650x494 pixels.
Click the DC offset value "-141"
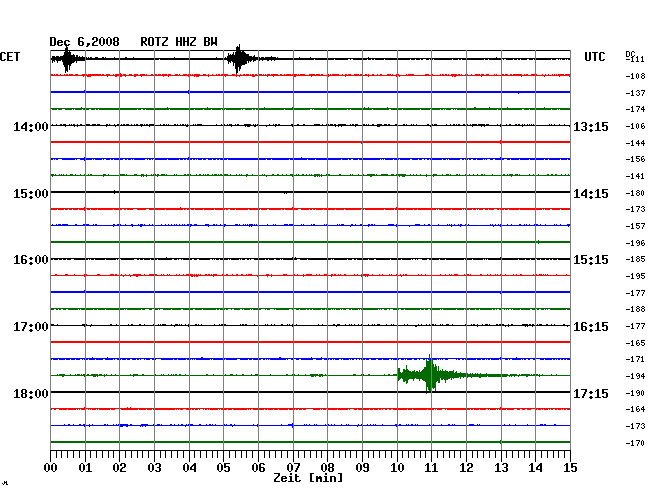click(x=635, y=177)
